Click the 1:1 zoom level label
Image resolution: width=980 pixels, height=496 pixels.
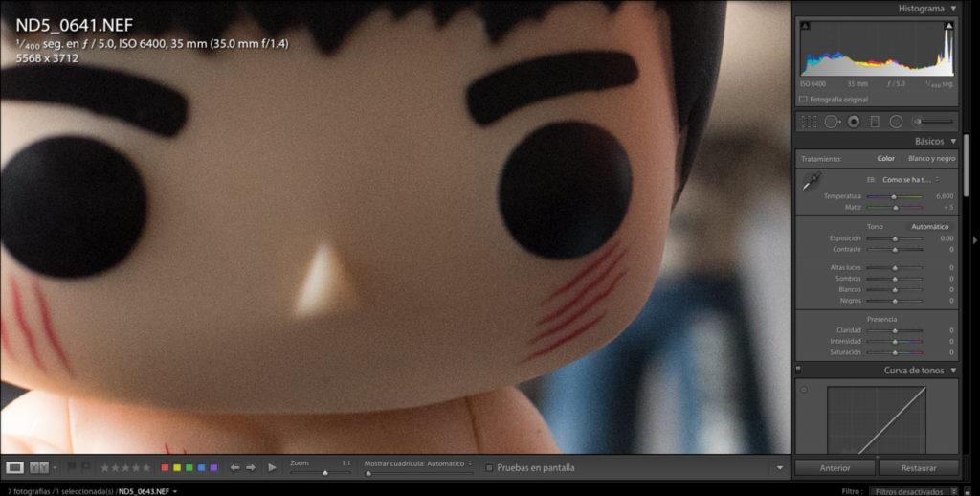pyautogui.click(x=345, y=463)
